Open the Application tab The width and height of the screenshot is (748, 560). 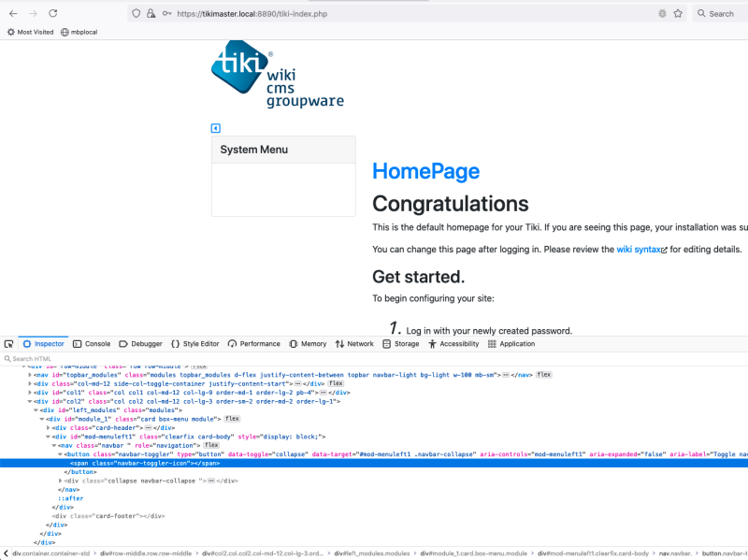point(511,344)
